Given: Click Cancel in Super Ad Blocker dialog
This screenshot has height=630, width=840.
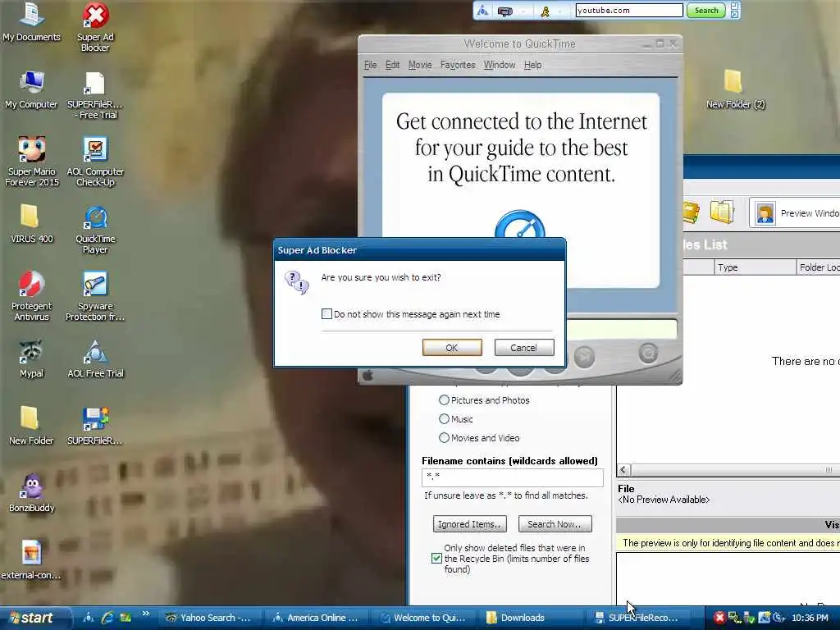Looking at the screenshot, I should point(524,348).
